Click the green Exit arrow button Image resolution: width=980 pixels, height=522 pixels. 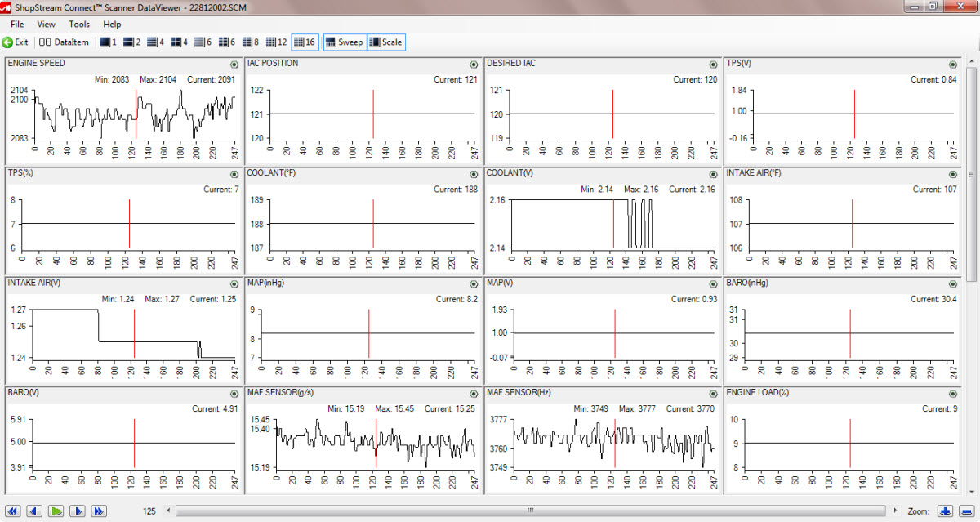[x=16, y=42]
